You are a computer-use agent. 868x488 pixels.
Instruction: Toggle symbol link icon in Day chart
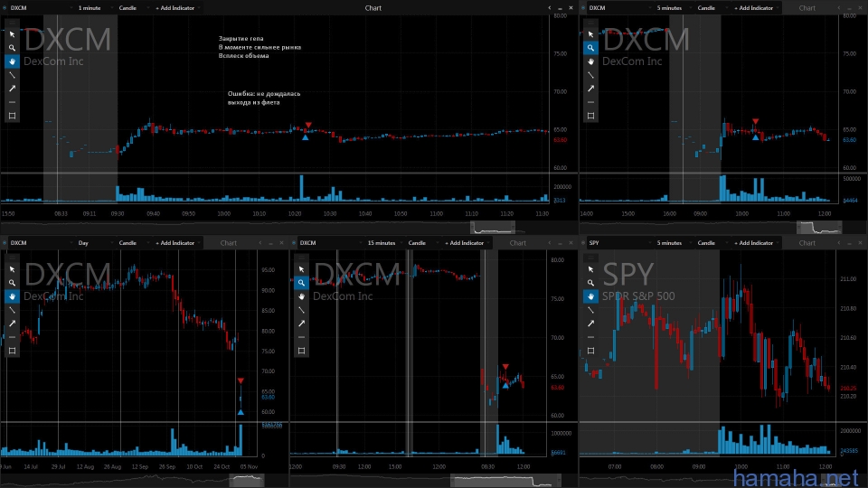point(5,243)
